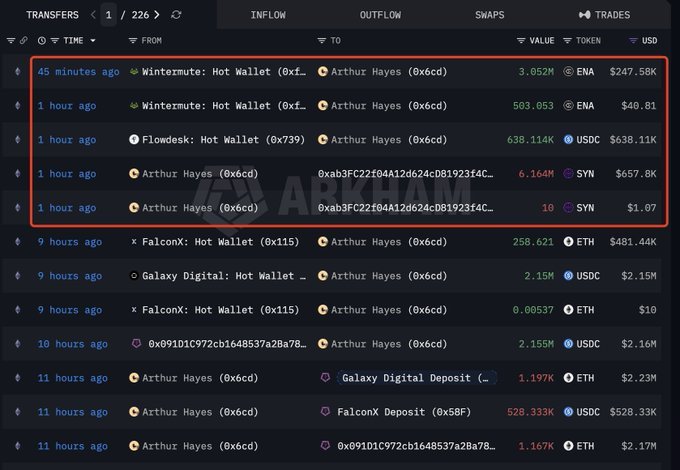Click the link icon in table header

tap(23, 40)
